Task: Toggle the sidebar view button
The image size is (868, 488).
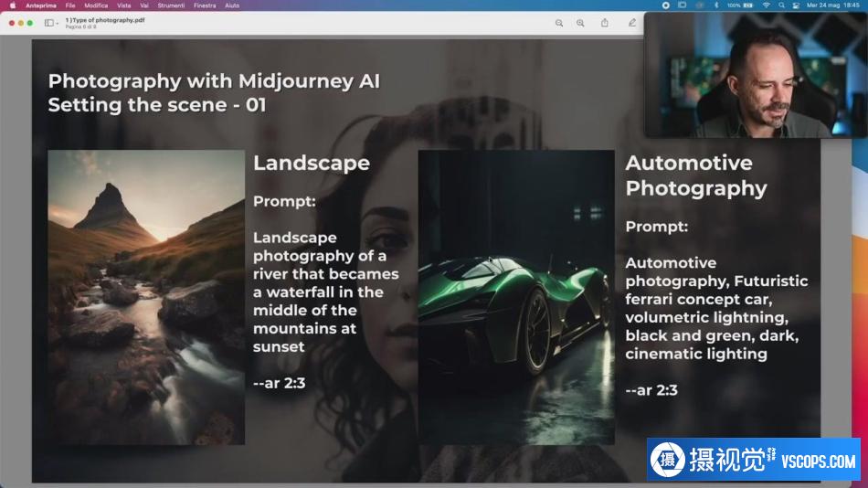Action: pyautogui.click(x=48, y=23)
